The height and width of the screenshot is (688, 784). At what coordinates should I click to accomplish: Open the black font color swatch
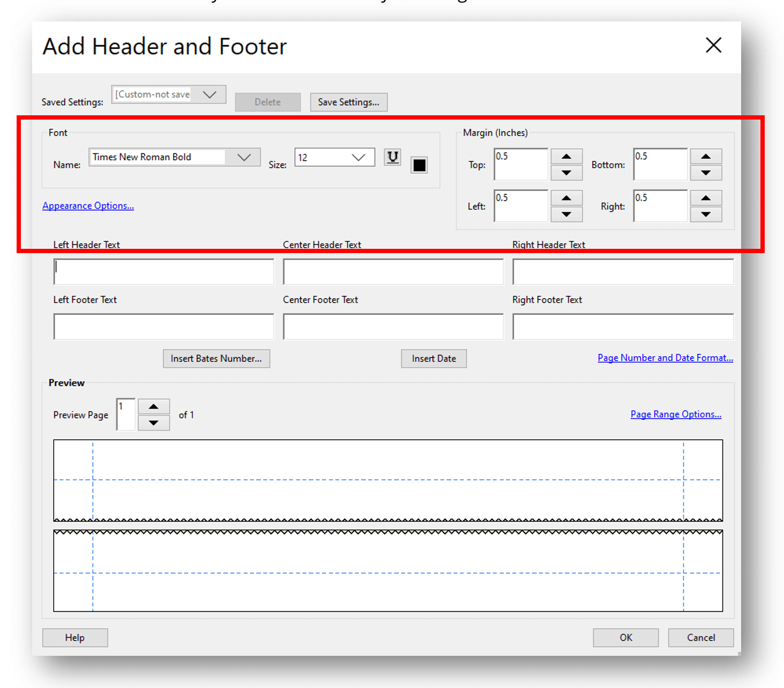click(x=419, y=165)
